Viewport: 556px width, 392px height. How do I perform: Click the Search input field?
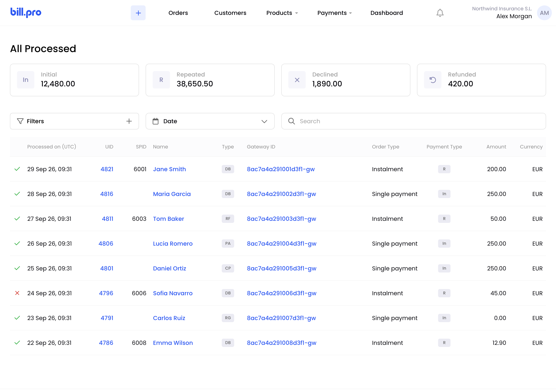(x=413, y=121)
